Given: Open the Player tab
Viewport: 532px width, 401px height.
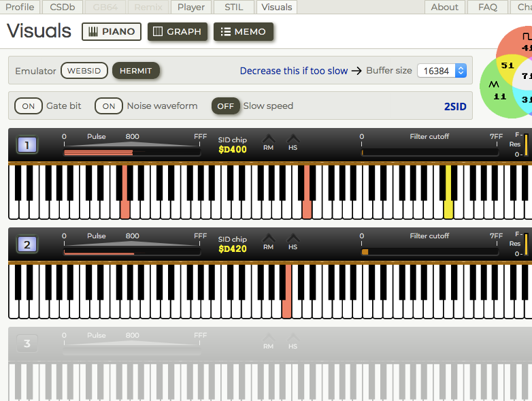Looking at the screenshot, I should (191, 7).
